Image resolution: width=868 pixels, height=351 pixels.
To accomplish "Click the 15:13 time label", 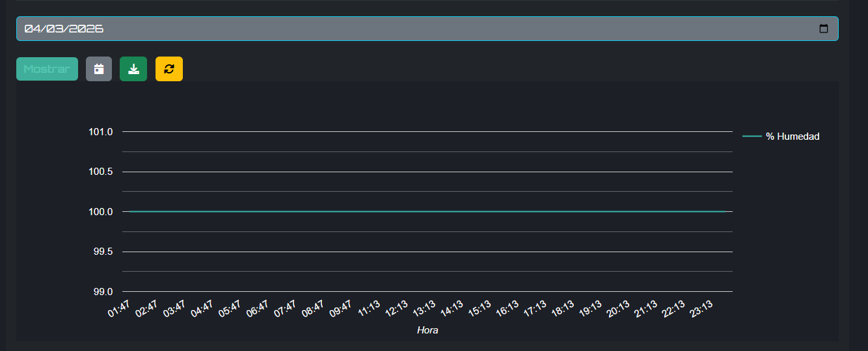I will (480, 308).
